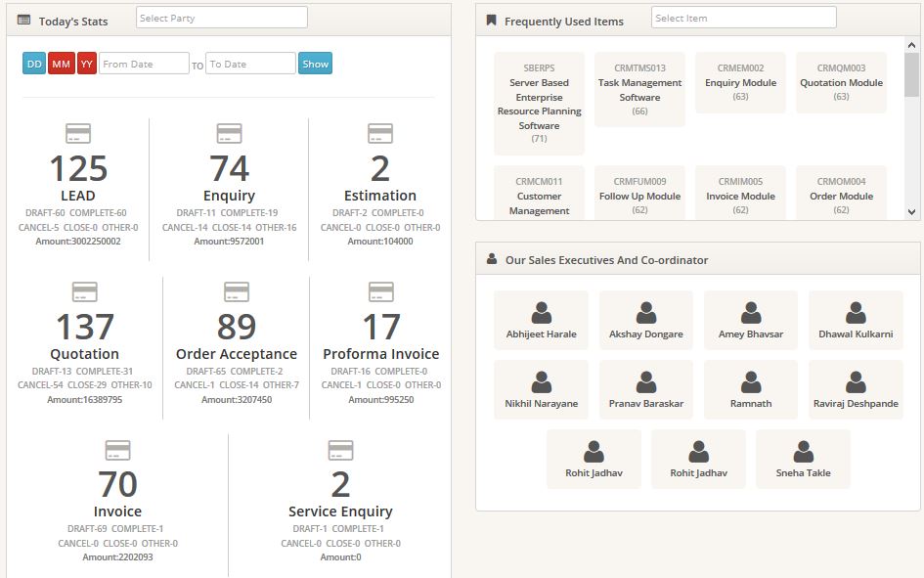
Task: Toggle the MM date filter
Action: (x=61, y=63)
